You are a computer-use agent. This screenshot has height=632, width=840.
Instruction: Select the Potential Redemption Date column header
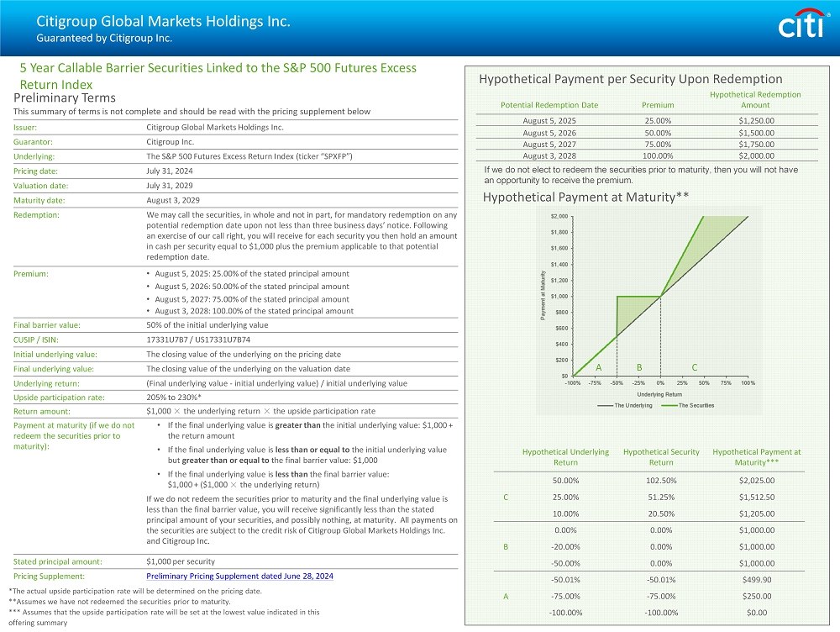(549, 105)
